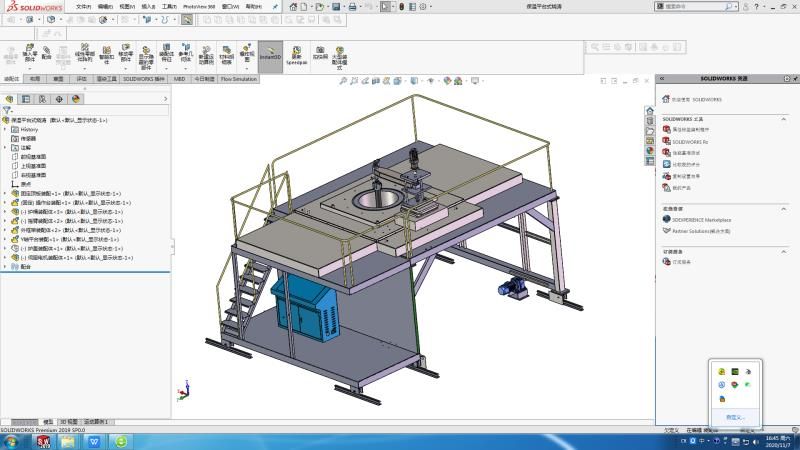This screenshot has height=450, width=800.
Task: Click the save disk icon in top toolbar
Action: tap(334, 7)
